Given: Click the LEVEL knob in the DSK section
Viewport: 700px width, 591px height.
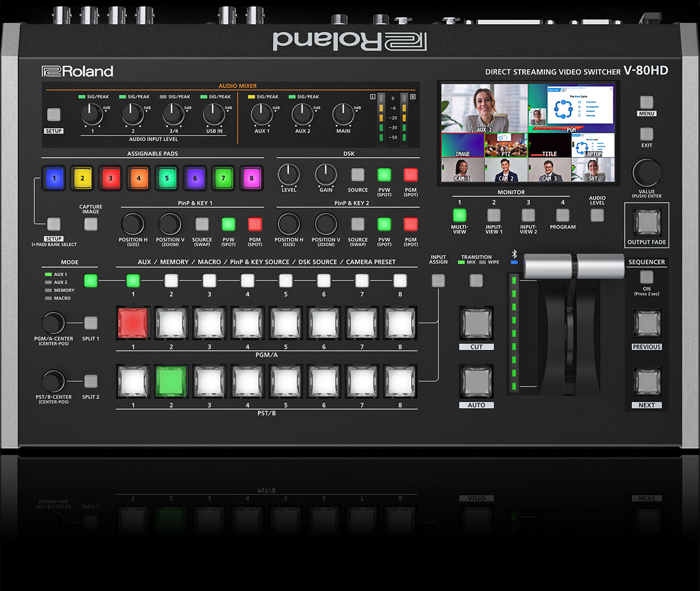Looking at the screenshot, I should click(289, 174).
